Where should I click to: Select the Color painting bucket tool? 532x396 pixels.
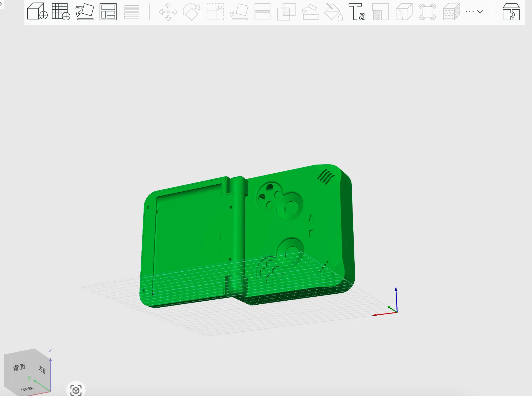[x=334, y=12]
